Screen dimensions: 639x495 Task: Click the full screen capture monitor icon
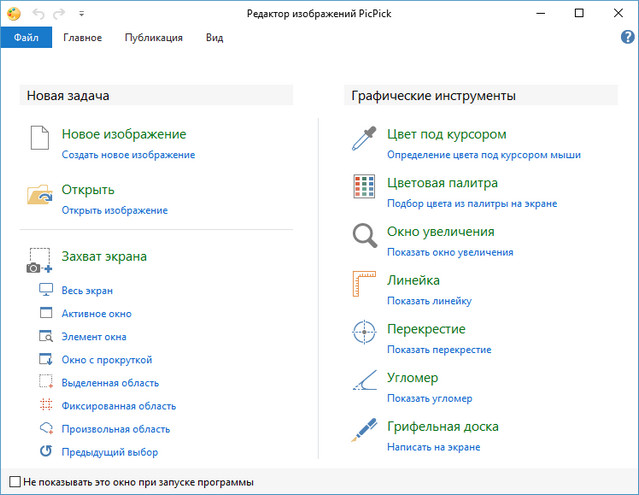(45, 291)
